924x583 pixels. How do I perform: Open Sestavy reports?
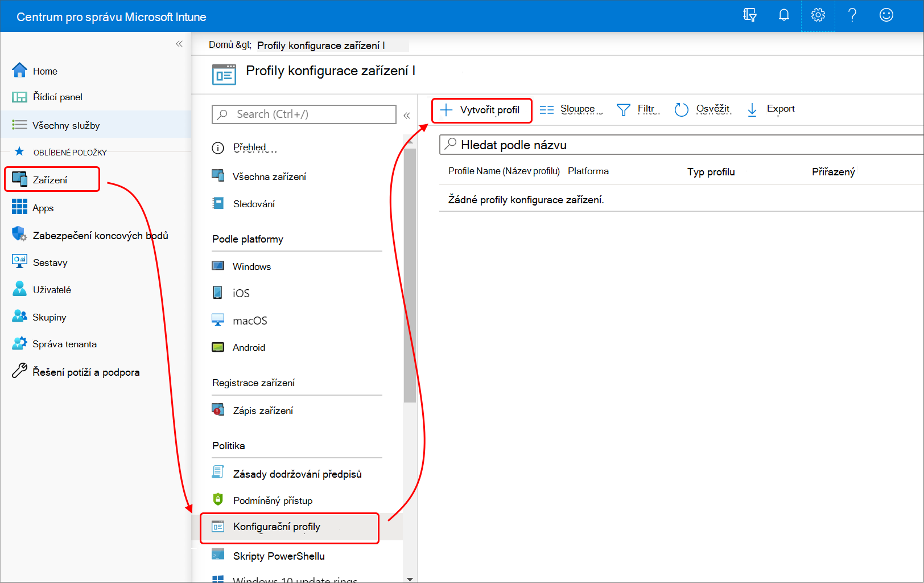coord(50,262)
